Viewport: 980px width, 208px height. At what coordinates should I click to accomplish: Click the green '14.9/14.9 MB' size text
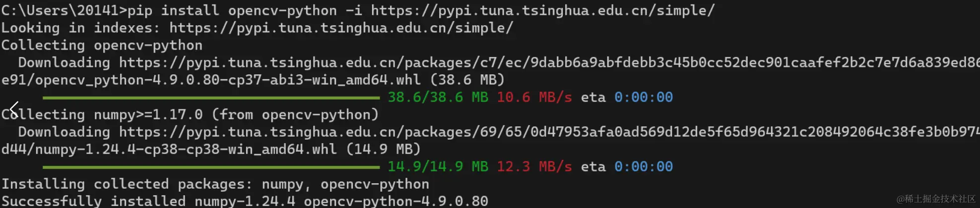[437, 166]
